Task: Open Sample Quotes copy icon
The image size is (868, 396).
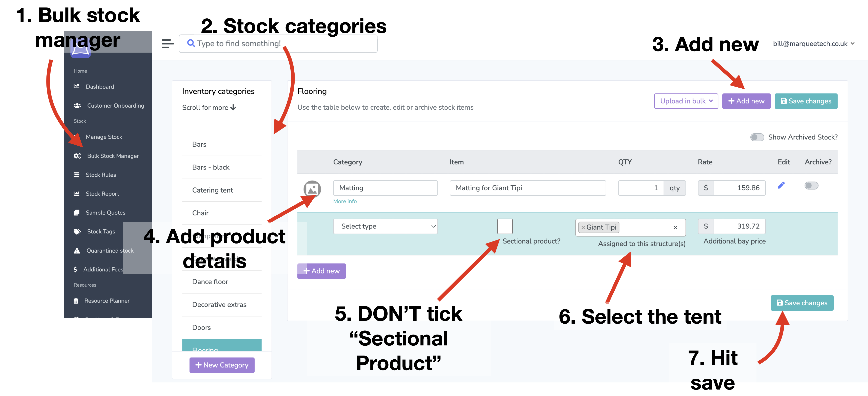Action: pos(77,213)
